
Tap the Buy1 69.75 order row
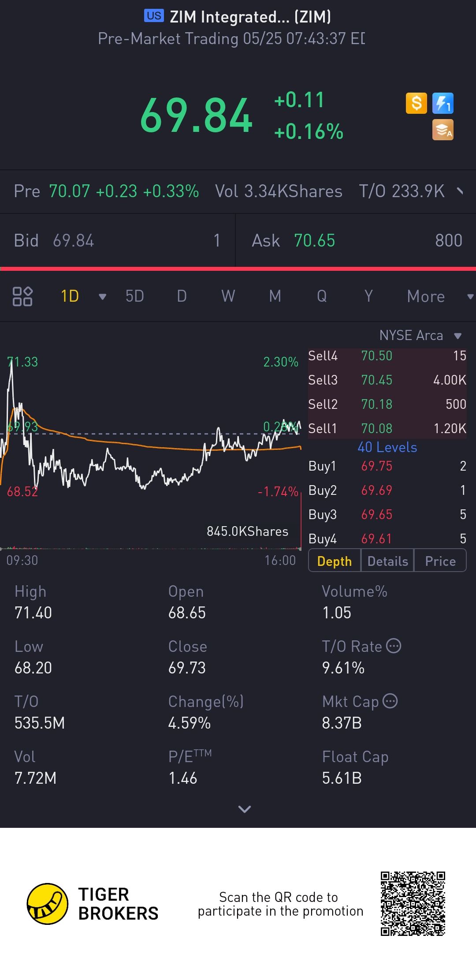coord(387,466)
